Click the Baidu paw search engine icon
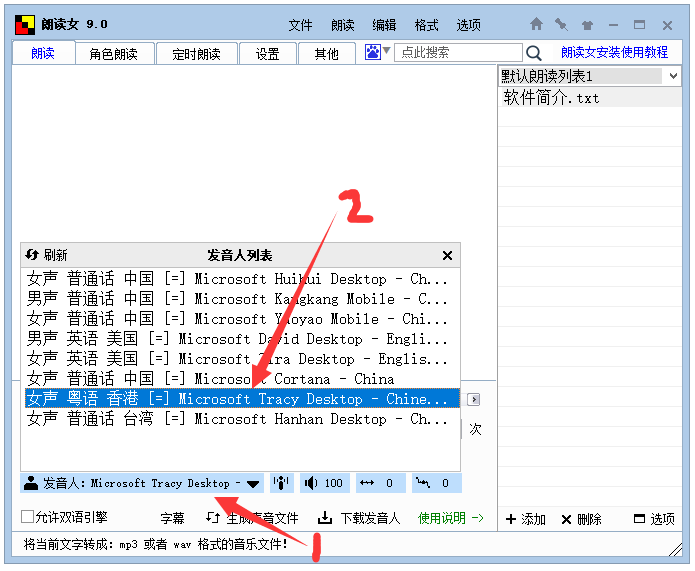 click(x=372, y=52)
